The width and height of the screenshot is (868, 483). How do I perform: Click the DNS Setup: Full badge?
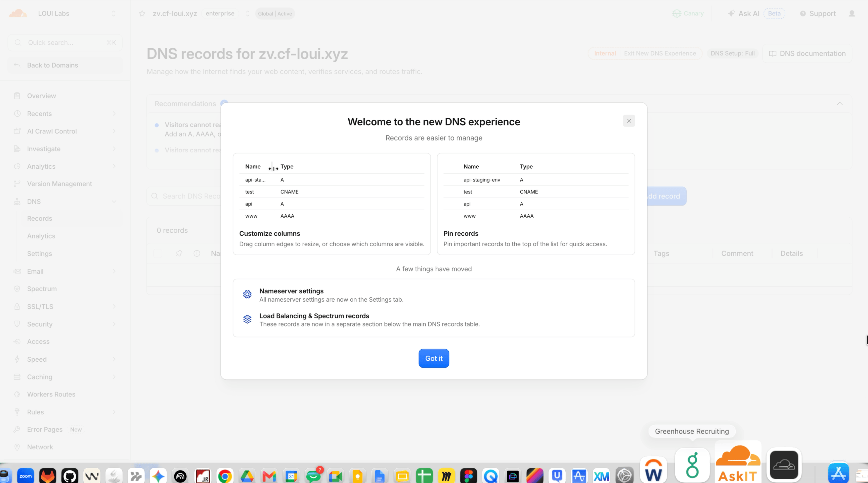733,53
